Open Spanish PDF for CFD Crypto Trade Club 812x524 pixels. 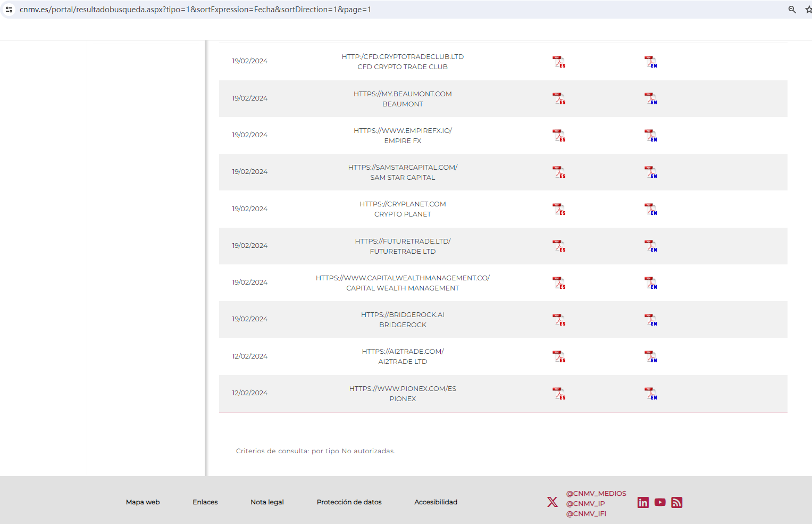[559, 62]
